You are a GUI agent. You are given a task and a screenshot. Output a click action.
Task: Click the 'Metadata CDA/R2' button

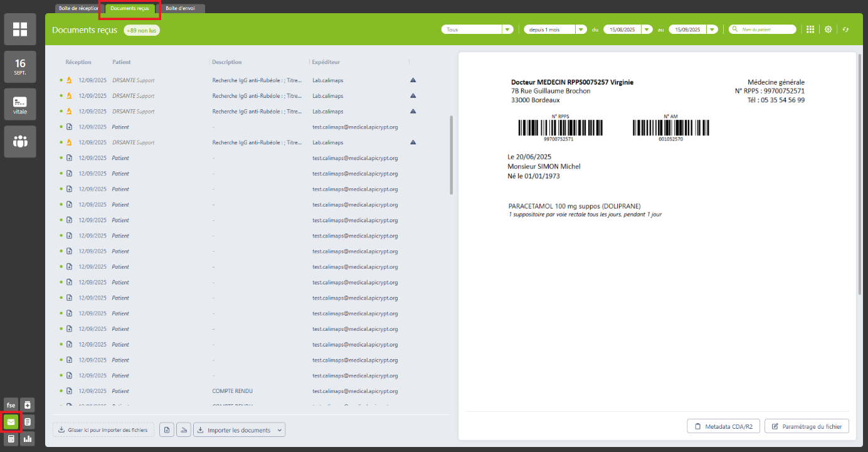pyautogui.click(x=723, y=426)
